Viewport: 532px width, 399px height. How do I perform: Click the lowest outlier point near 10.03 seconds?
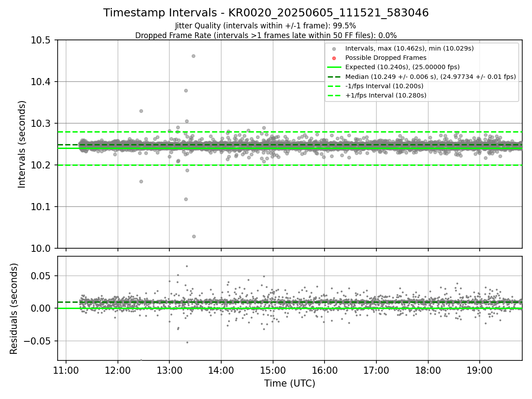coord(194,236)
